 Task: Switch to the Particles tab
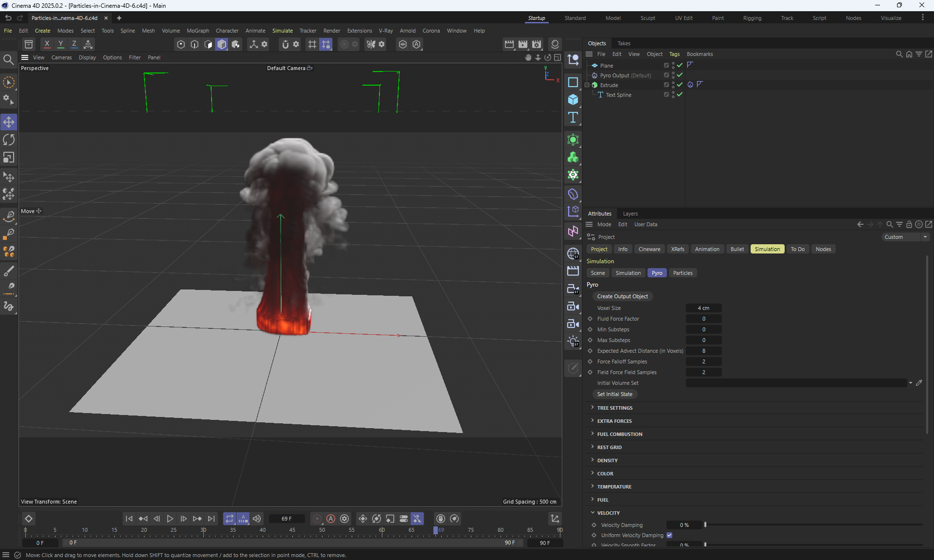coord(683,273)
